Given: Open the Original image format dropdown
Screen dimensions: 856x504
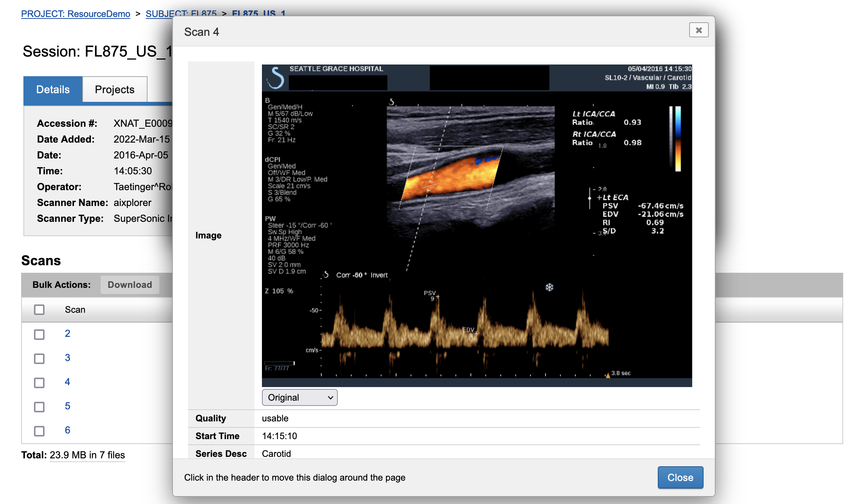Looking at the screenshot, I should (x=300, y=398).
